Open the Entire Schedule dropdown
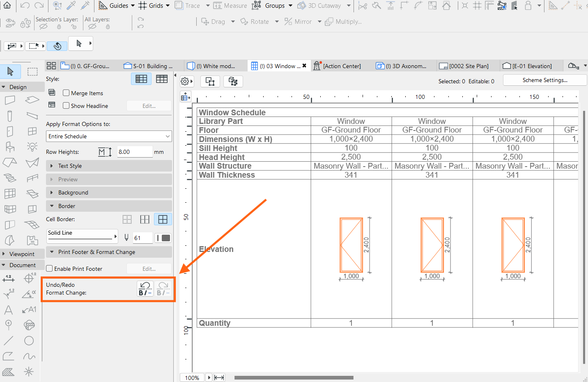This screenshot has width=588, height=382. pyautogui.click(x=109, y=136)
